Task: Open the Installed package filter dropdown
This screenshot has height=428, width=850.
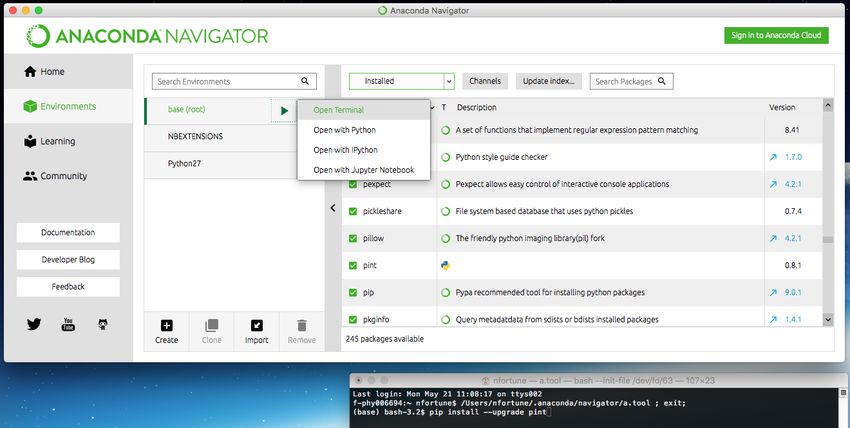Action: [401, 81]
